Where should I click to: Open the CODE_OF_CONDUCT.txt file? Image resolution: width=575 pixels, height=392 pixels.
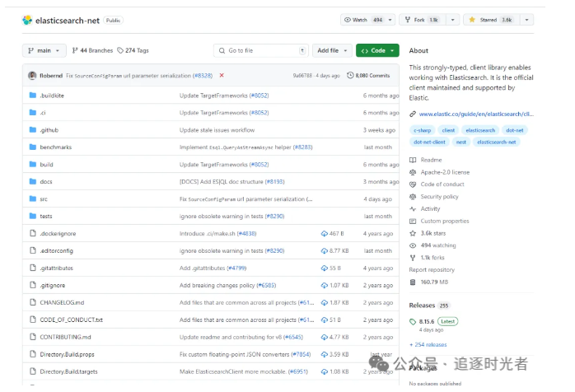tap(71, 320)
